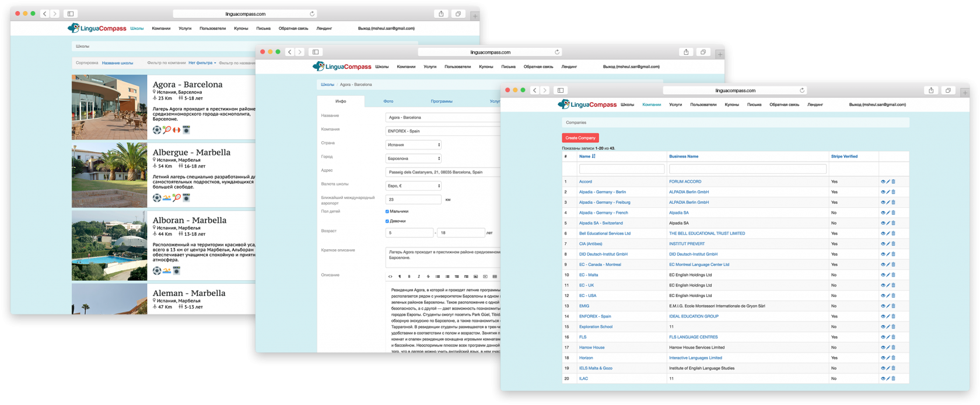Click insert image icon in description editor
980x405 pixels.
coord(475,277)
